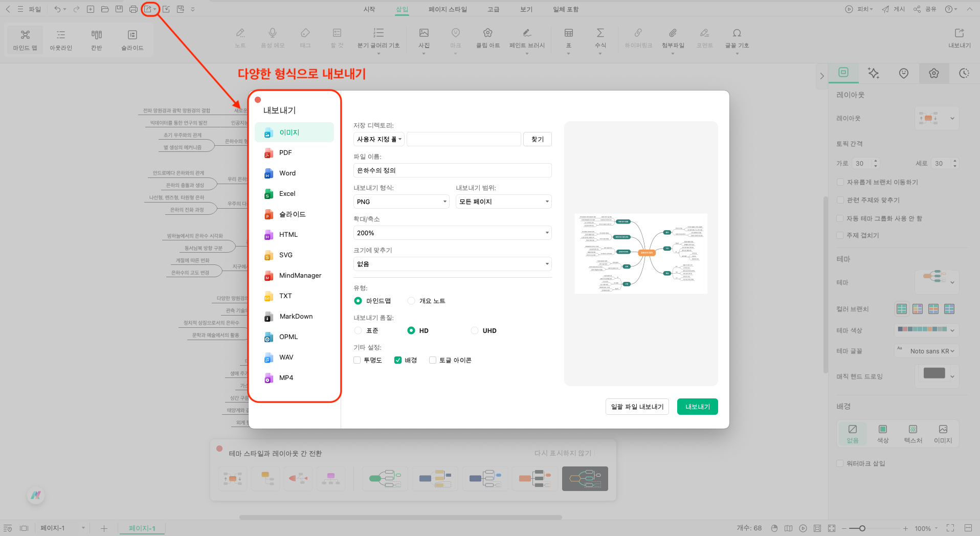Viewport: 980px width, 536px height.
Task: Enable the 투명도 checkbox
Action: [358, 360]
